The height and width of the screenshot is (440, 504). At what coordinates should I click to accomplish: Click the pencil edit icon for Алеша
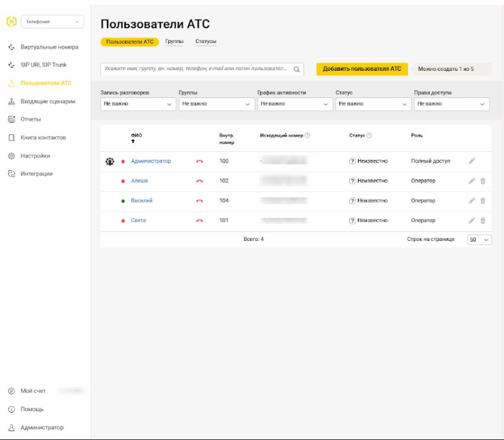471,181
